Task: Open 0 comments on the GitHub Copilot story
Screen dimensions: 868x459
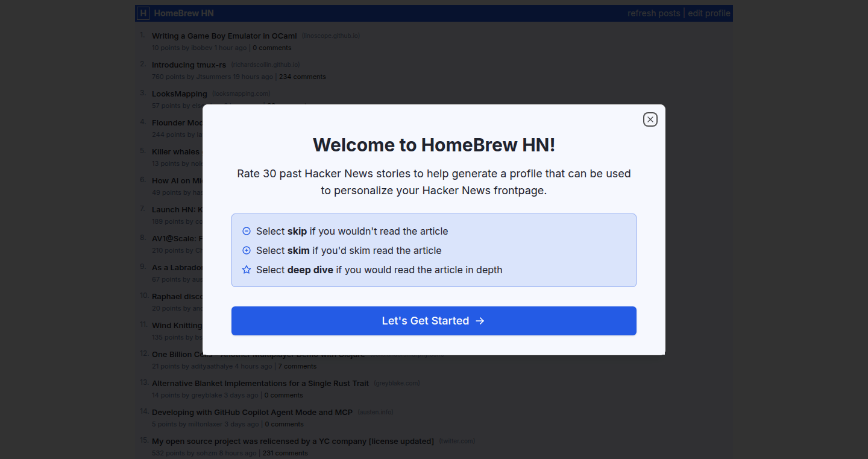Action: point(285,424)
